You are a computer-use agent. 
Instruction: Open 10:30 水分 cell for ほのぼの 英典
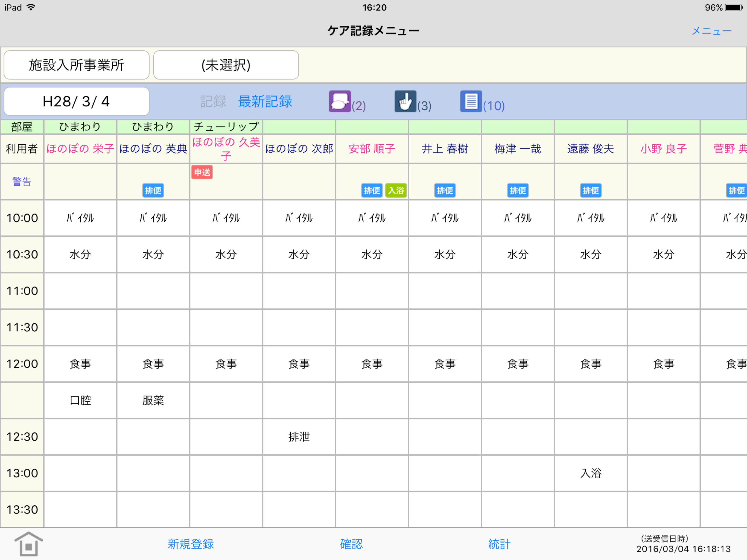tap(153, 254)
